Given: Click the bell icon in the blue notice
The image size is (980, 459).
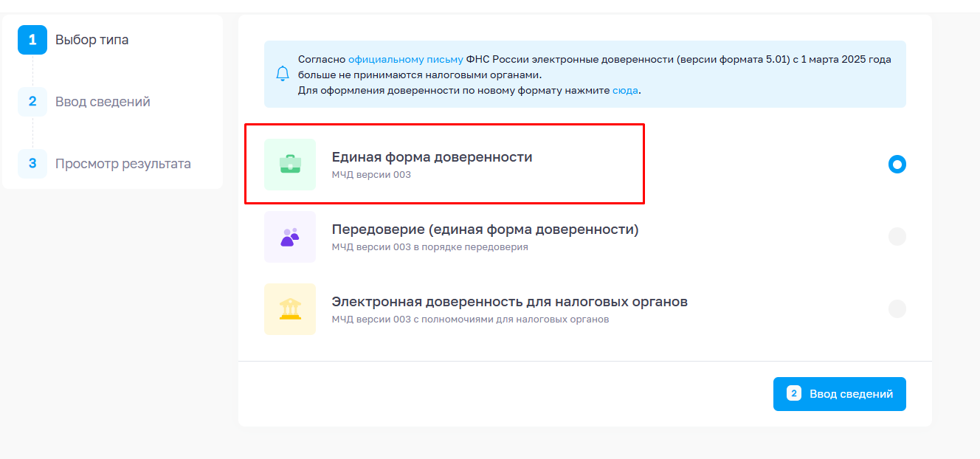Looking at the screenshot, I should click(x=283, y=74).
